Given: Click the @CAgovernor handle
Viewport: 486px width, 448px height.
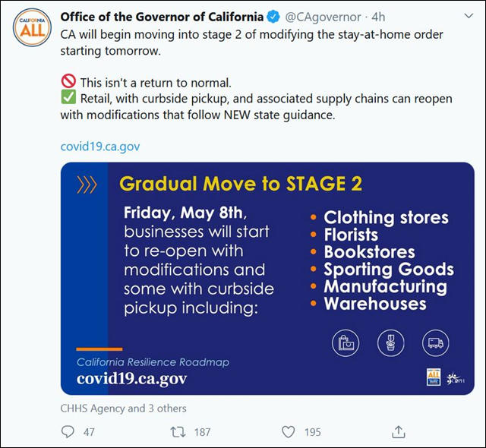Looking at the screenshot, I should 323,17.
